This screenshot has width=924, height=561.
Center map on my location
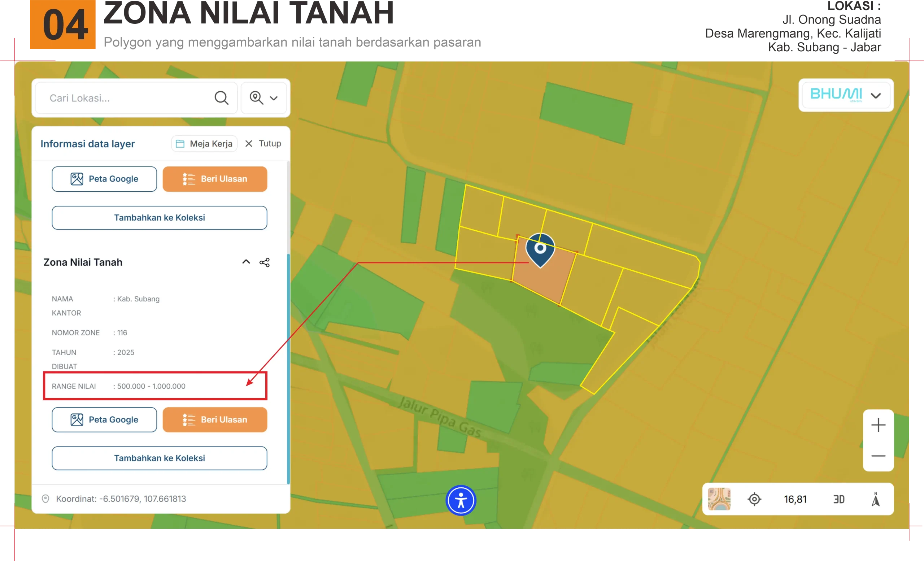click(754, 499)
